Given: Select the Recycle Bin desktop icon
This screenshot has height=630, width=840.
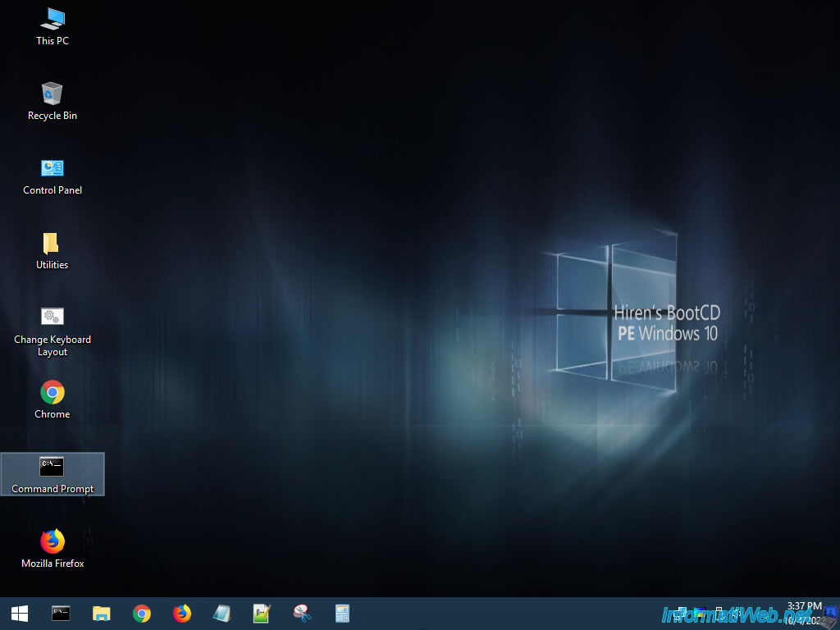Looking at the screenshot, I should (x=52, y=101).
